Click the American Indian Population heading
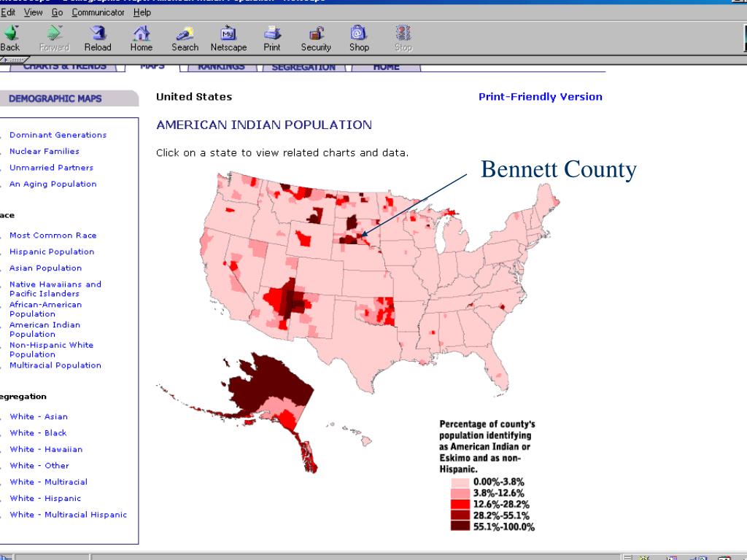 (x=264, y=125)
